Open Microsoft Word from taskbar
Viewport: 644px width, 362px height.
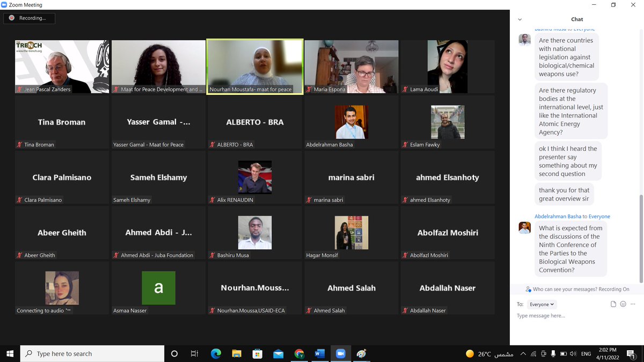320,353
